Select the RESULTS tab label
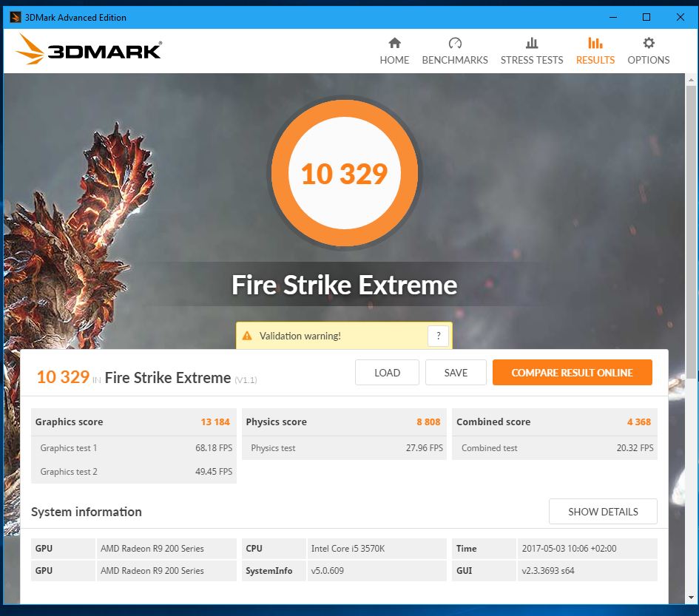The image size is (699, 616). coord(595,60)
